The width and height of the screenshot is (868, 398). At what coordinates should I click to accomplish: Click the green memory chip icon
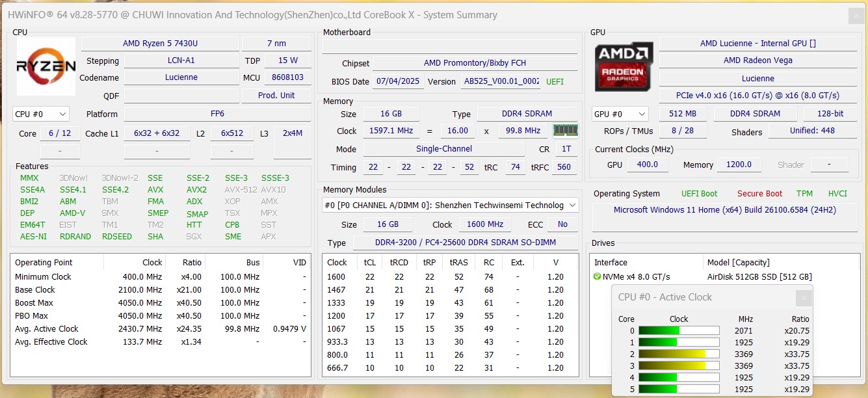tap(565, 131)
